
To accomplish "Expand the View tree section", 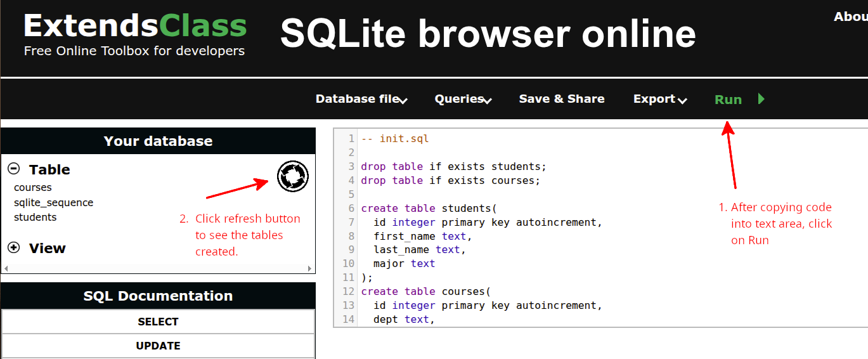I will [13, 247].
